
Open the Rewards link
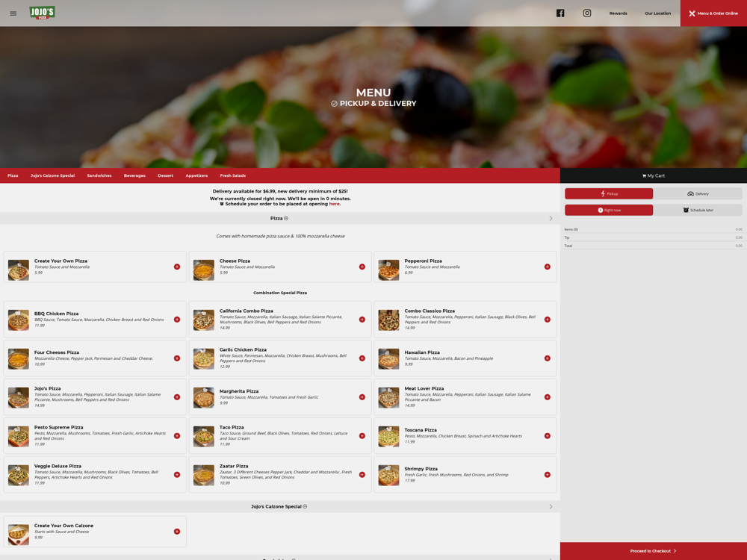618,13
